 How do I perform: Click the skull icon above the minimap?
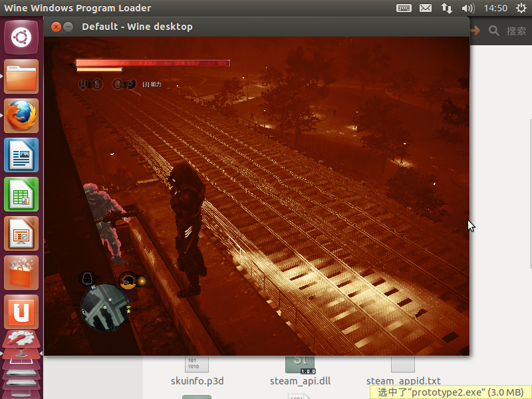(88, 279)
